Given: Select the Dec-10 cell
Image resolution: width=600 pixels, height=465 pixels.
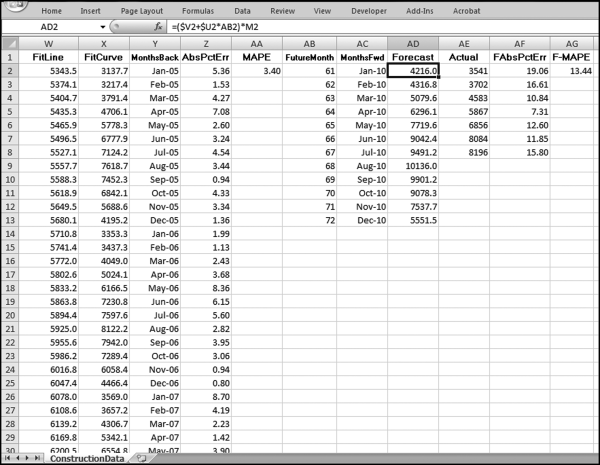Looking at the screenshot, I should (362, 220).
